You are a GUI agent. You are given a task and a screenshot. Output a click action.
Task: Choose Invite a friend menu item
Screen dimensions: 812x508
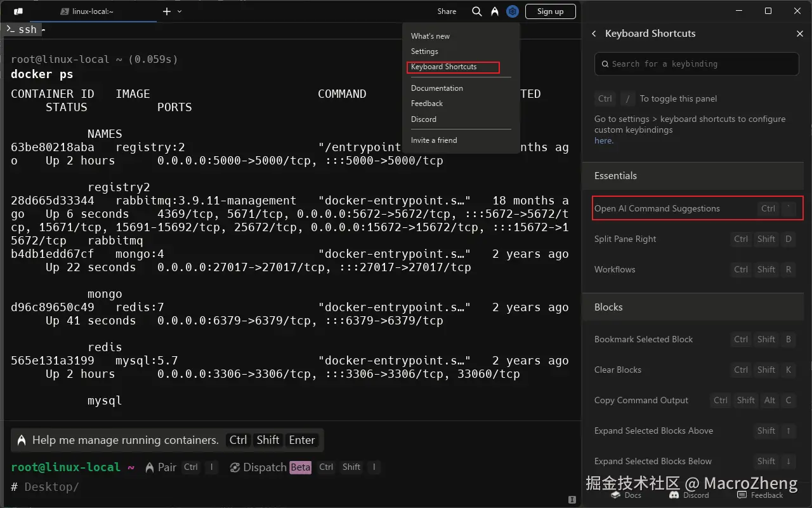click(434, 140)
